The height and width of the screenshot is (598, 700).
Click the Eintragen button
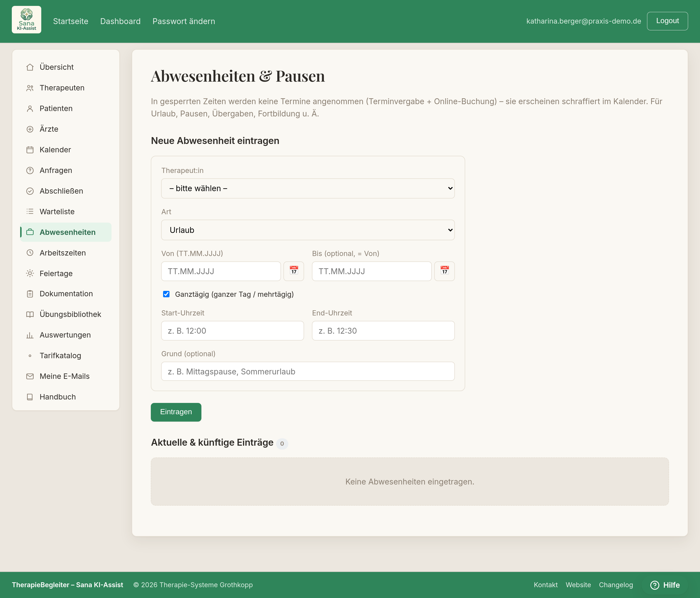[176, 412]
